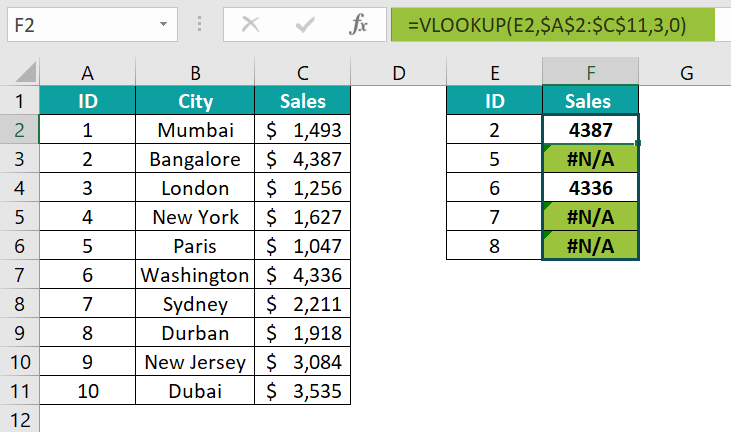This screenshot has height=432, width=731.
Task: Select the ID cell with value 10
Action: click(x=88, y=390)
